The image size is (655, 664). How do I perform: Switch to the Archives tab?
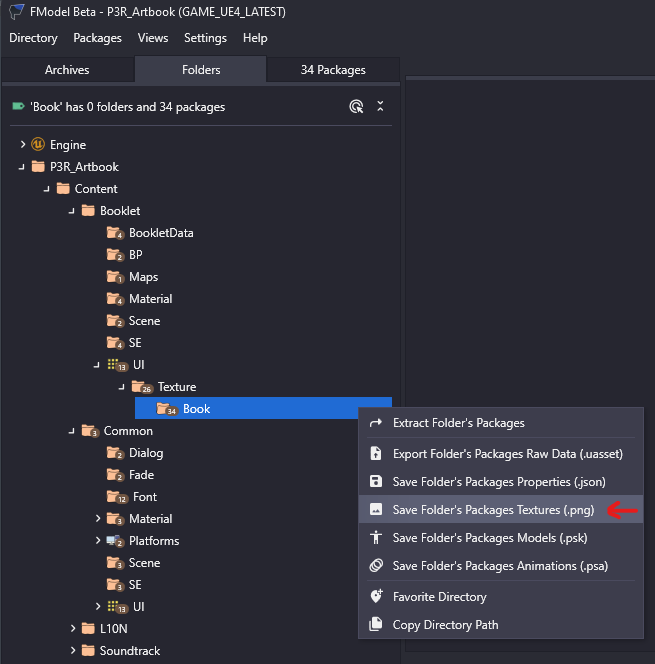(67, 70)
